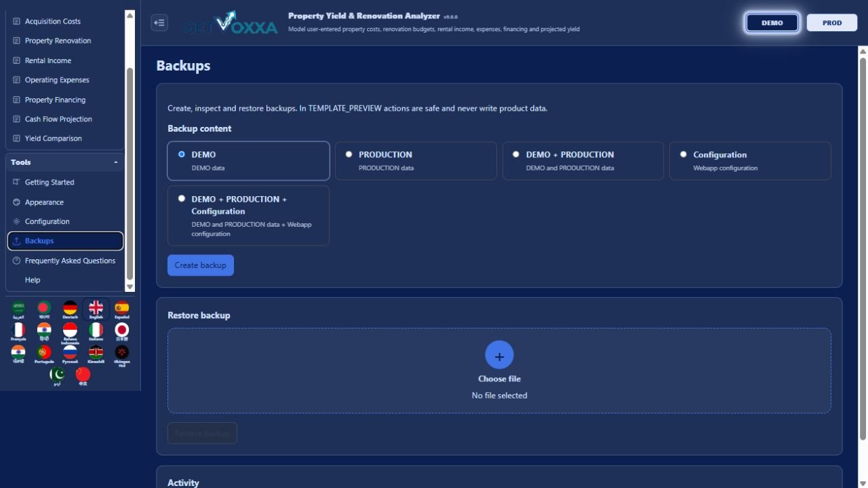Select Configuration backup content option
This screenshot has height=488, width=868.
click(x=750, y=161)
